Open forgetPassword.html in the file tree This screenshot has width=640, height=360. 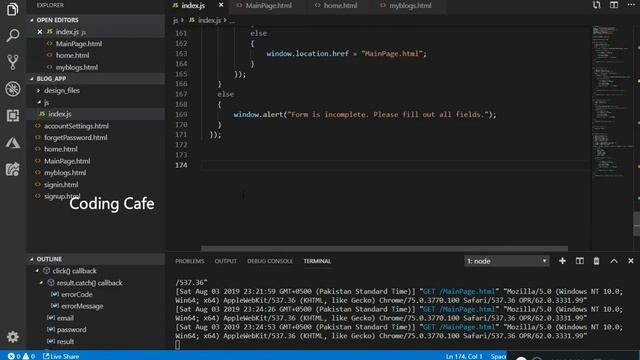pos(76,138)
